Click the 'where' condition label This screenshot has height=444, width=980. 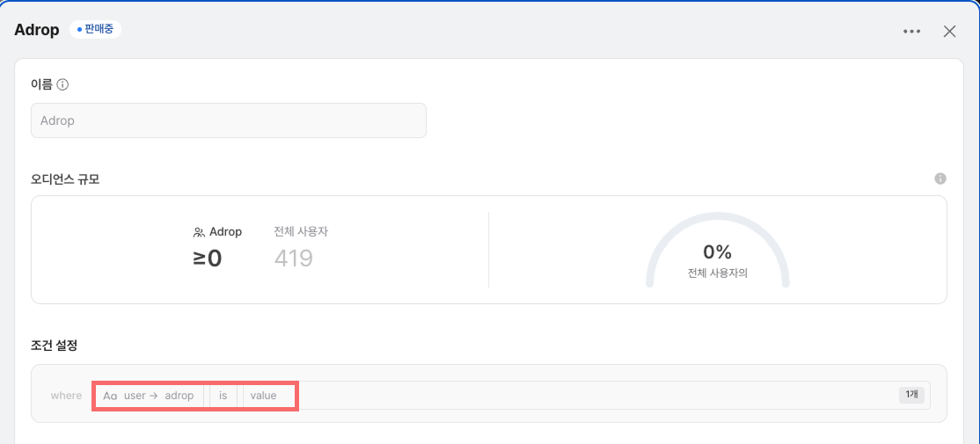point(66,396)
